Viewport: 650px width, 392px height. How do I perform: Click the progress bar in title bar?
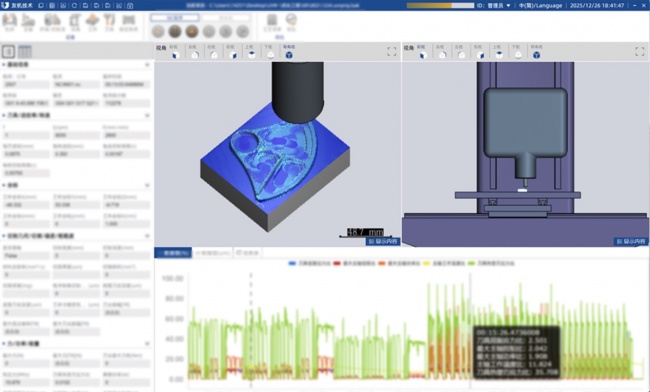coord(440,6)
